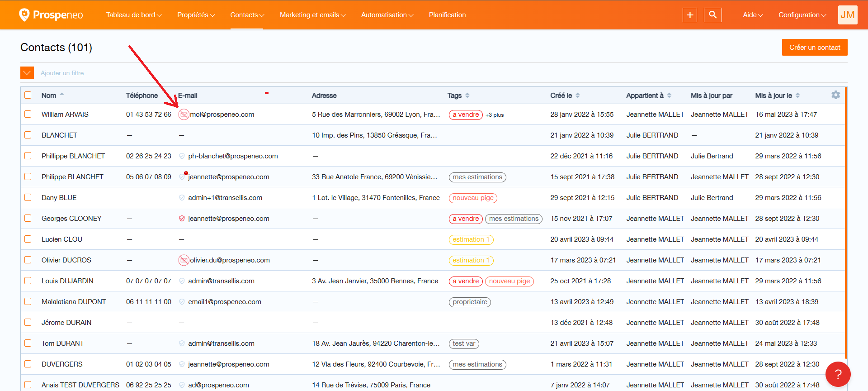The width and height of the screenshot is (868, 391).
Task: Click the red help question-mark bubble
Action: coord(838,374)
